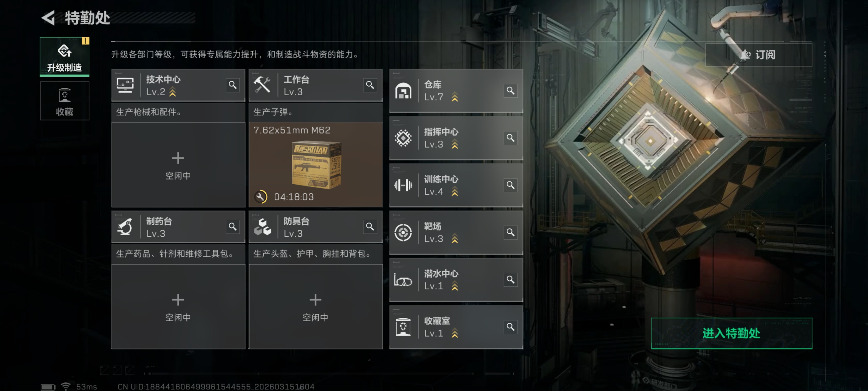Open magnifier details for 技术中心
Image resolution: width=868 pixels, height=391 pixels.
click(x=232, y=85)
